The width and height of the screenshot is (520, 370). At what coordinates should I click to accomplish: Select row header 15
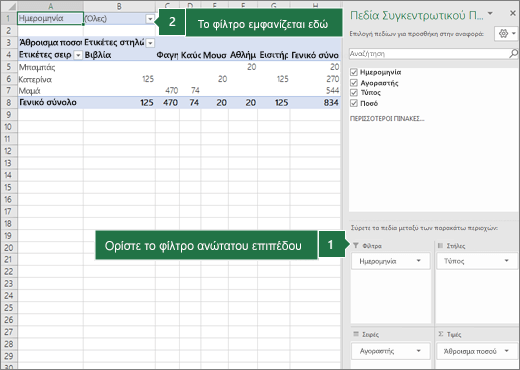9,187
